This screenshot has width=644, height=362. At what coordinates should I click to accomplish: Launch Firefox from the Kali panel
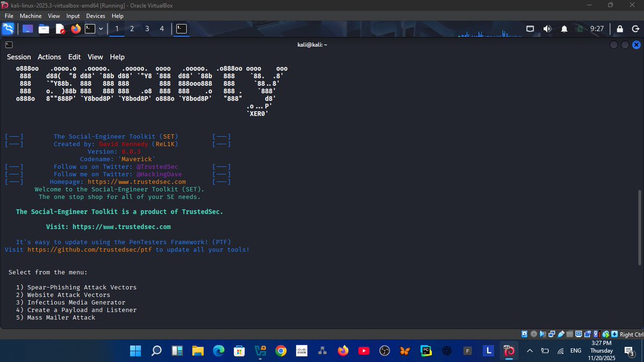[75, 29]
